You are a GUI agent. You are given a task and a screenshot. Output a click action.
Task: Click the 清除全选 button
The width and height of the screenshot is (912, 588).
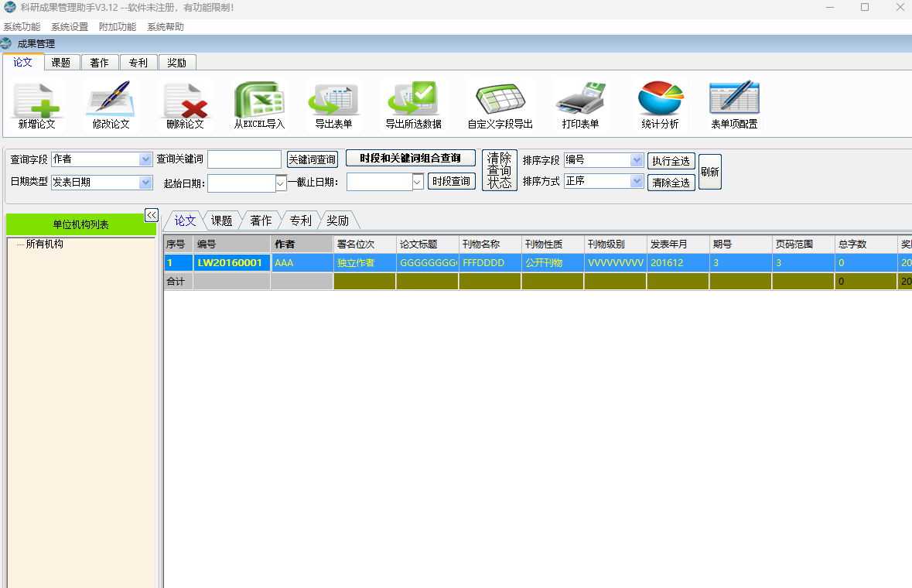coord(671,183)
